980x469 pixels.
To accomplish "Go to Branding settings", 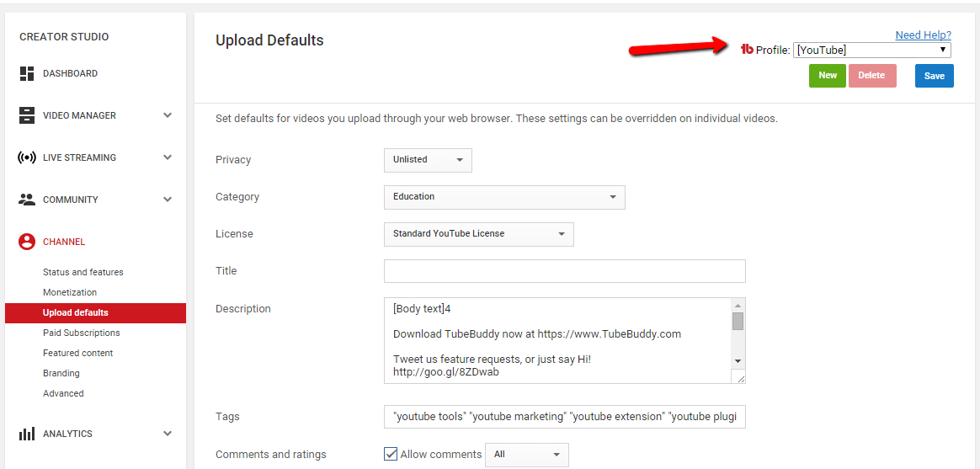I will pos(61,373).
